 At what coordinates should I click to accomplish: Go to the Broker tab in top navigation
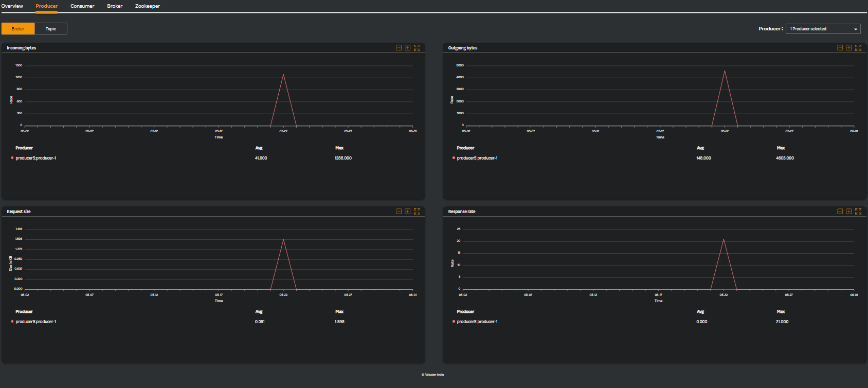115,6
